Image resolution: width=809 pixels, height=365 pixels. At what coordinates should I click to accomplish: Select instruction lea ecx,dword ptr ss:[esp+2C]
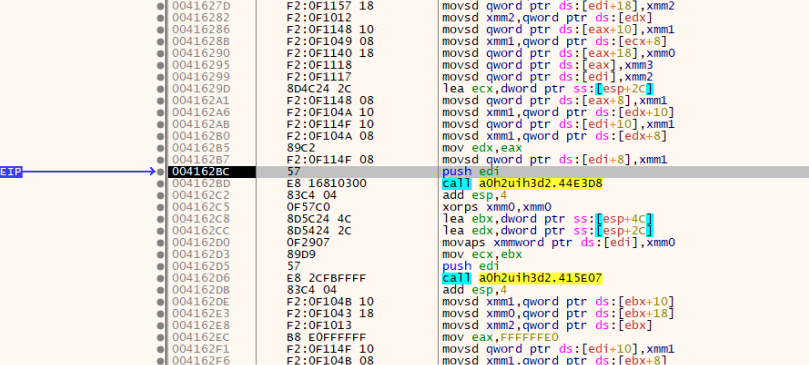(548, 89)
